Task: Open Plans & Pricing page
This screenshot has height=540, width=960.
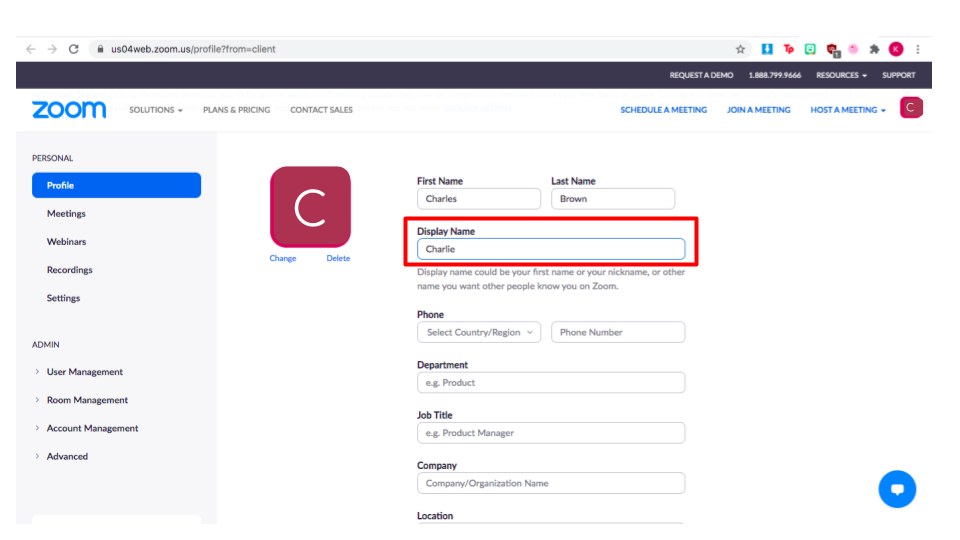Action: [x=236, y=110]
